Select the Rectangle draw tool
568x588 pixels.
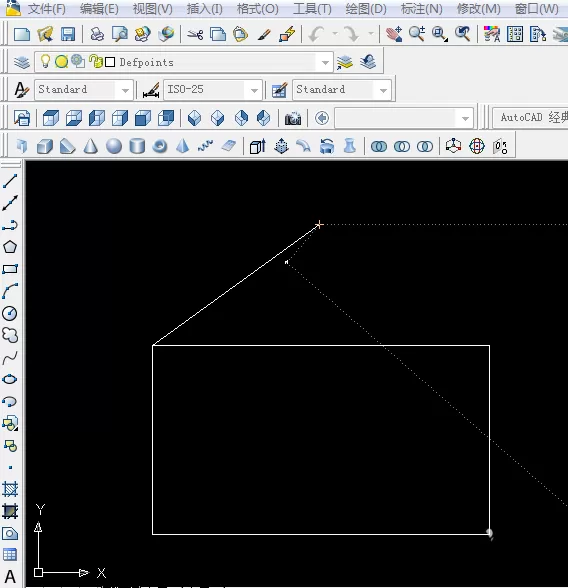(x=10, y=269)
